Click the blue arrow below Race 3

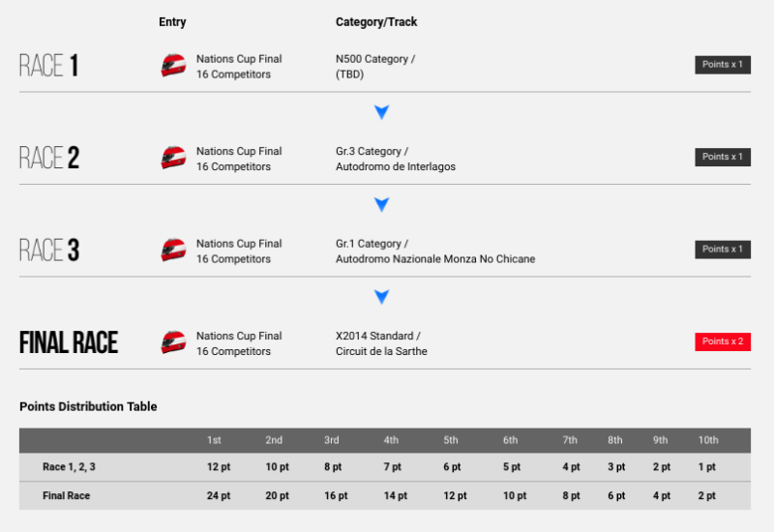381,297
